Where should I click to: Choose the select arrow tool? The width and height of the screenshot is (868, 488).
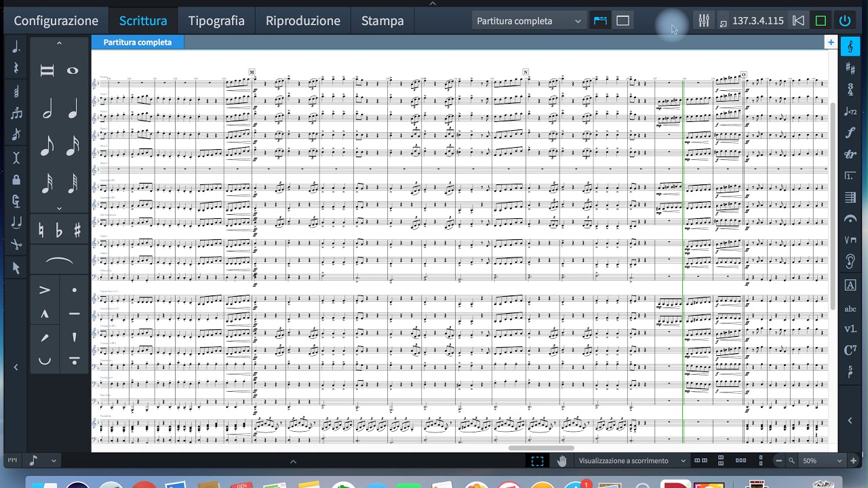(16, 268)
